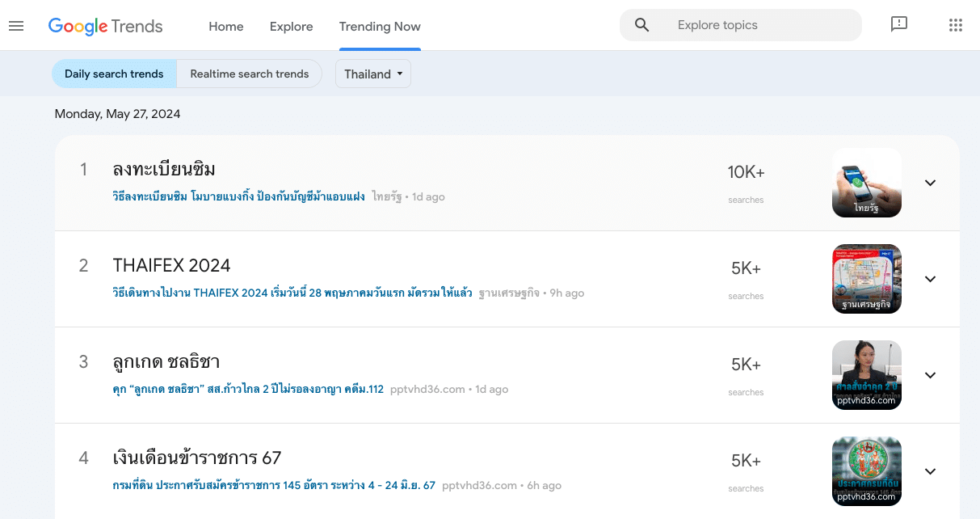Expand the เงินเดือนข้าราชการ 67 trend row
This screenshot has height=519, width=980.
point(930,471)
